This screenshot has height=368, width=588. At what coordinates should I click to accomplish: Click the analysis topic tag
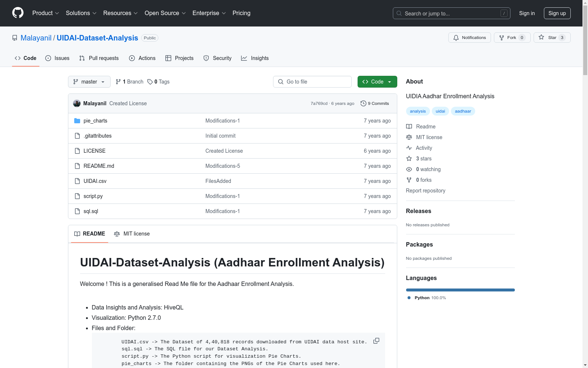[x=418, y=111]
